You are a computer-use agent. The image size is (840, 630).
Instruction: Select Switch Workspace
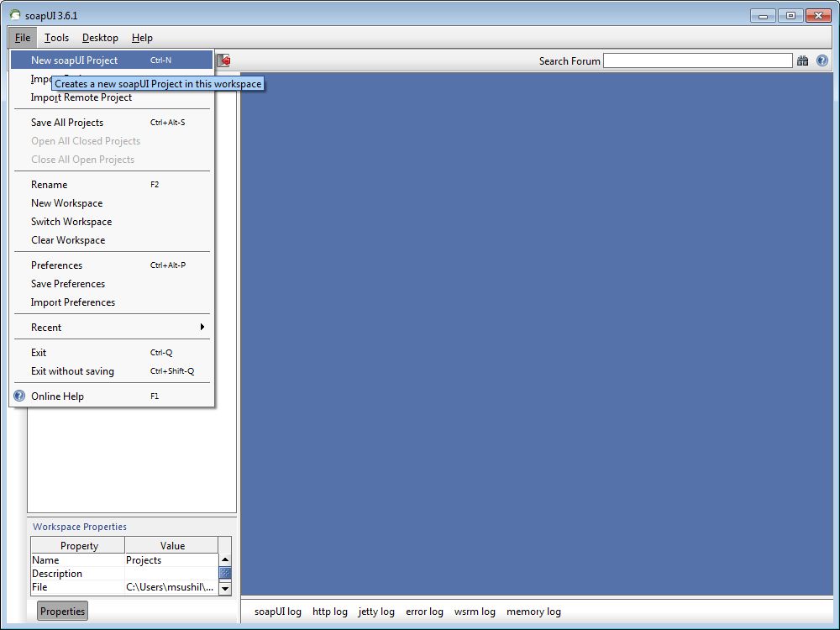tap(71, 221)
